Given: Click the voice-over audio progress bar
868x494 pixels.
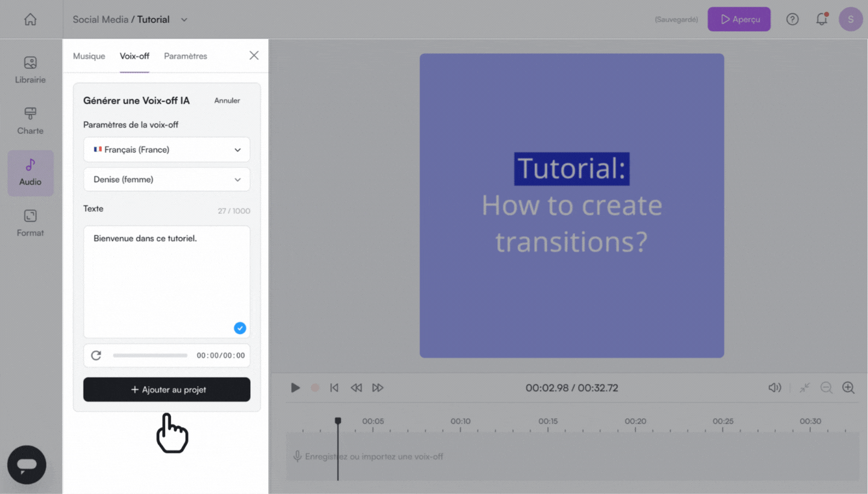Looking at the screenshot, I should tap(150, 355).
